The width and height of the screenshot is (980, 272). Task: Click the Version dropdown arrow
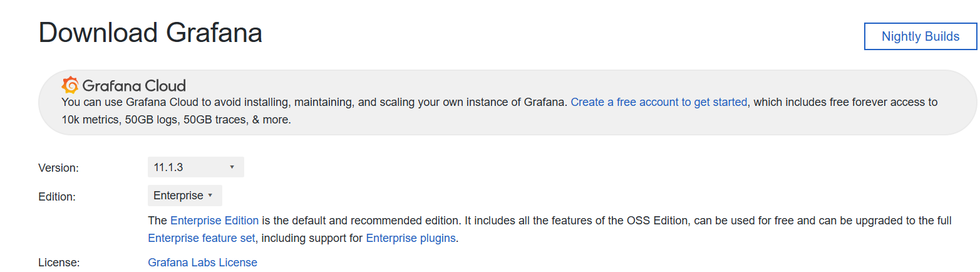pyautogui.click(x=232, y=167)
